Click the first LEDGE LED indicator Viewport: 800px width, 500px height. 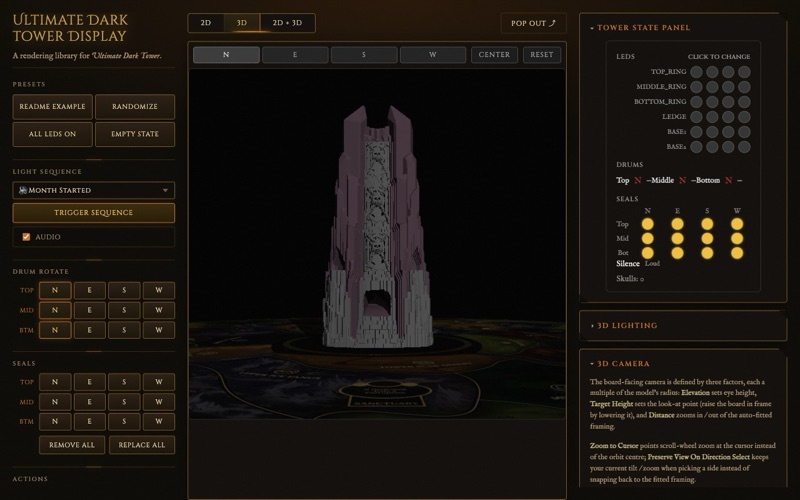(x=696, y=117)
